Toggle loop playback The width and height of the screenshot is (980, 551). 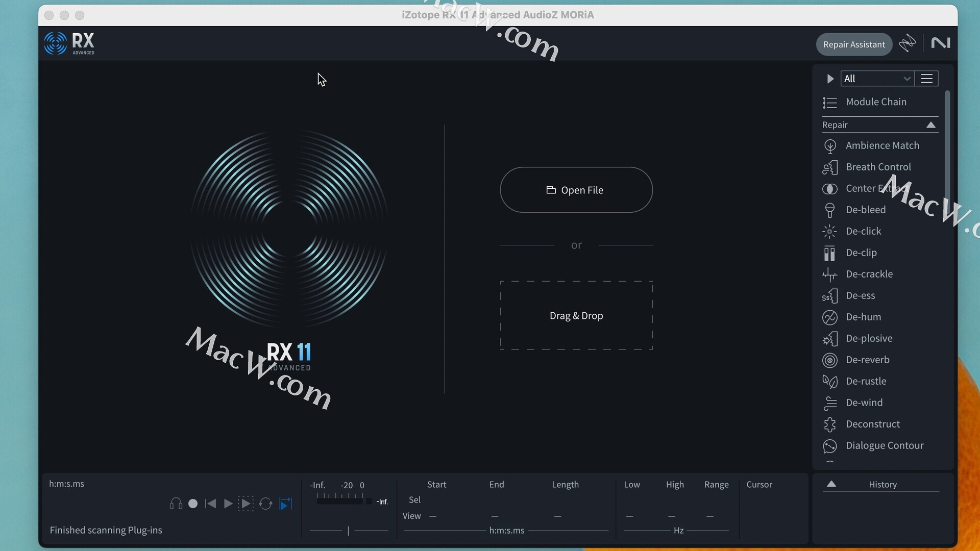[x=265, y=504]
